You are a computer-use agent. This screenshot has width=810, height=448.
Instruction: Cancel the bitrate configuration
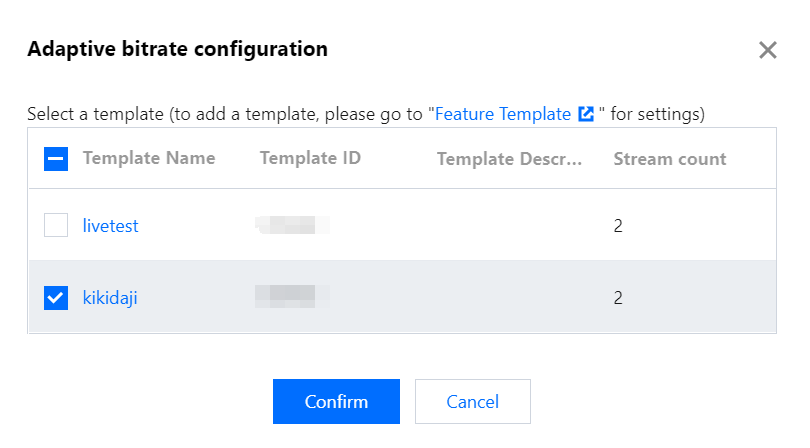[472, 402]
